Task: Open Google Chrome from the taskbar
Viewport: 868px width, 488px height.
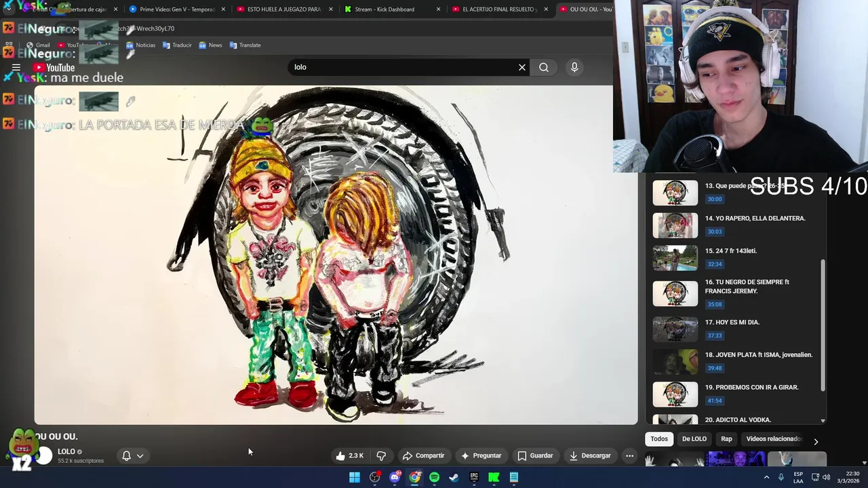Action: coord(414,477)
